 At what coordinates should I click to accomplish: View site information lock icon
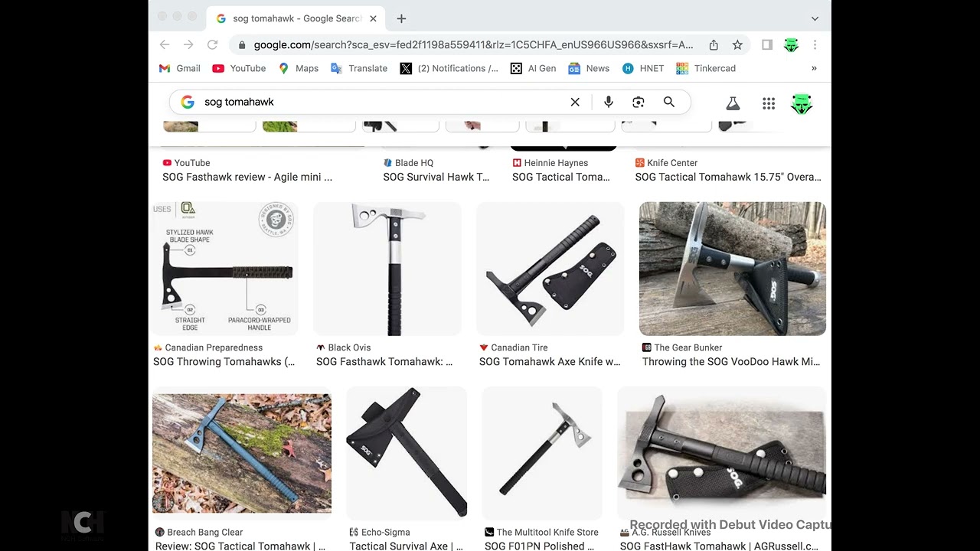click(x=242, y=45)
